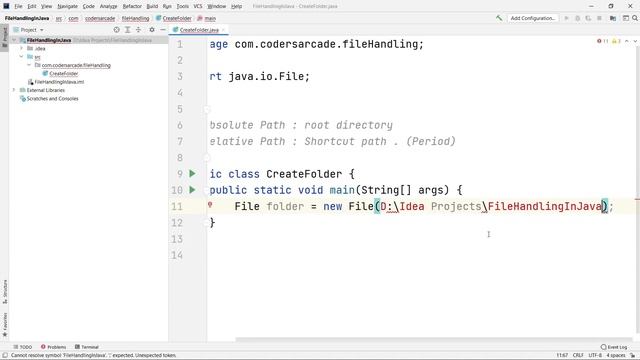Click Collapse All icon in Project panel
Viewport: 640px width, 360px height.
pos(138,30)
